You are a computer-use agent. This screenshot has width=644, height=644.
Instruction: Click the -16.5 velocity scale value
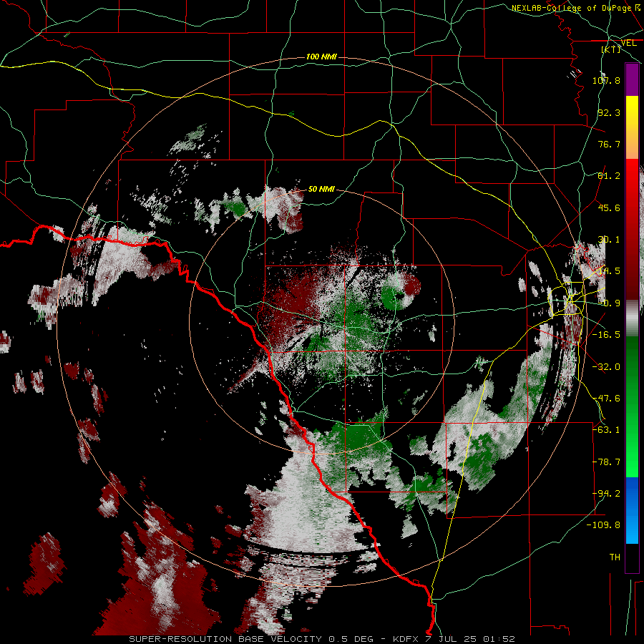606,334
